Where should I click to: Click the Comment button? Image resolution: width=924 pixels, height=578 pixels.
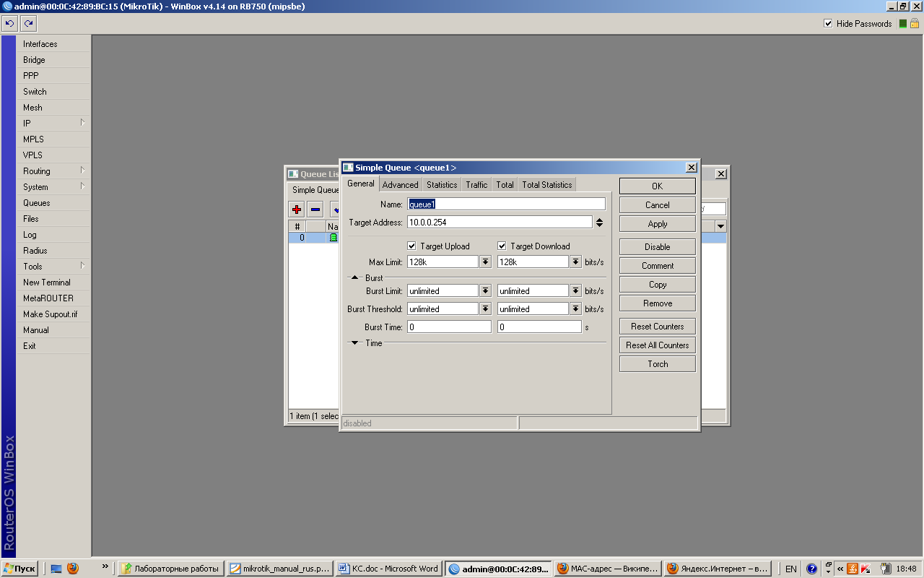[657, 266]
